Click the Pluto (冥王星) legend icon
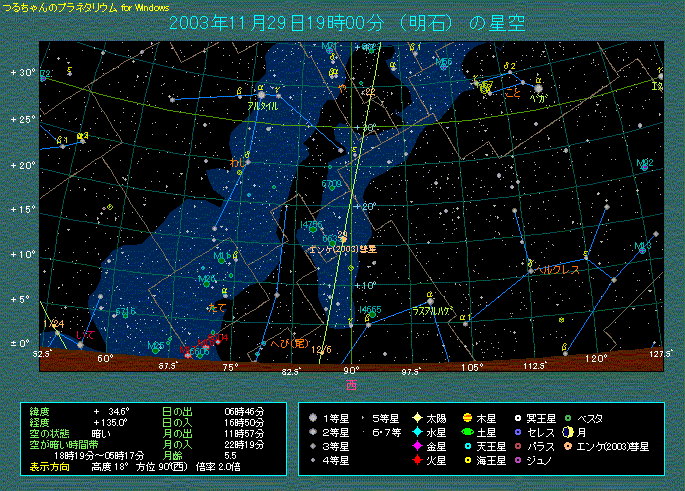 (x=518, y=417)
